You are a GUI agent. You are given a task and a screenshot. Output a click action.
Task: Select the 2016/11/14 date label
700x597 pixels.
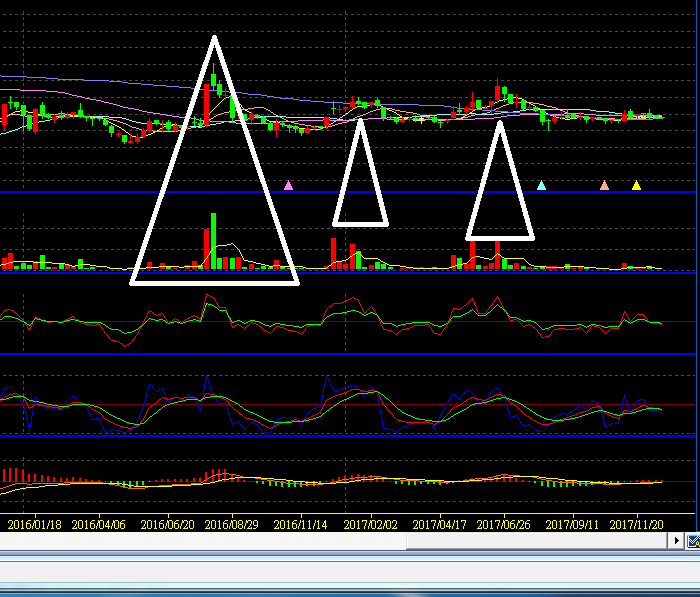(x=300, y=525)
